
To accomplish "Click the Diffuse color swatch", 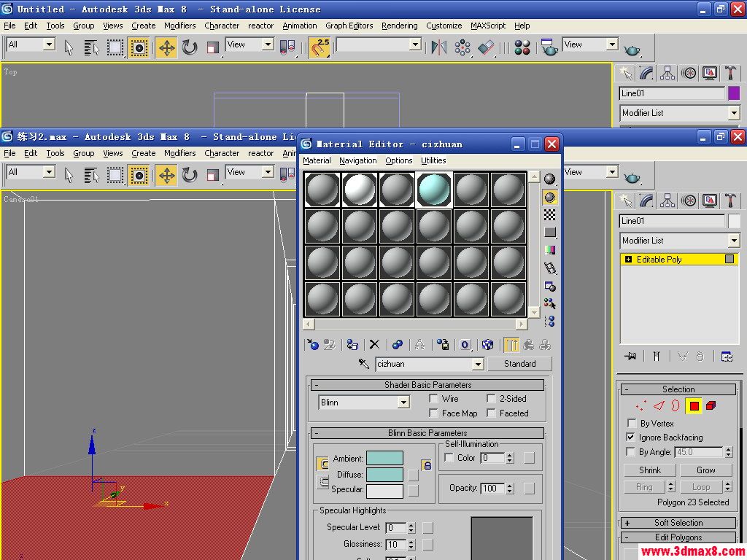I will click(x=384, y=475).
